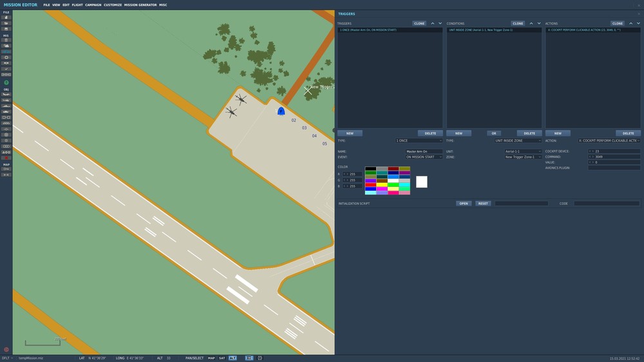Viewport: 644px width, 362px height.
Task: Click the NAME field containing Master Arm On
Action: tap(424, 151)
